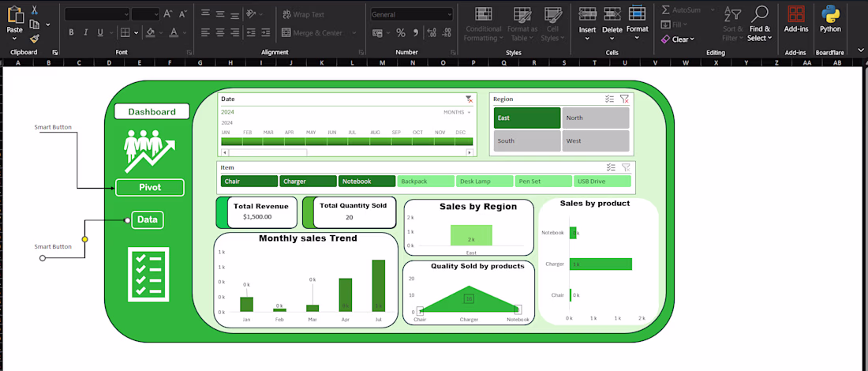Expand the Paste options arrow
Viewport: 868px width, 371px height.
(x=15, y=39)
